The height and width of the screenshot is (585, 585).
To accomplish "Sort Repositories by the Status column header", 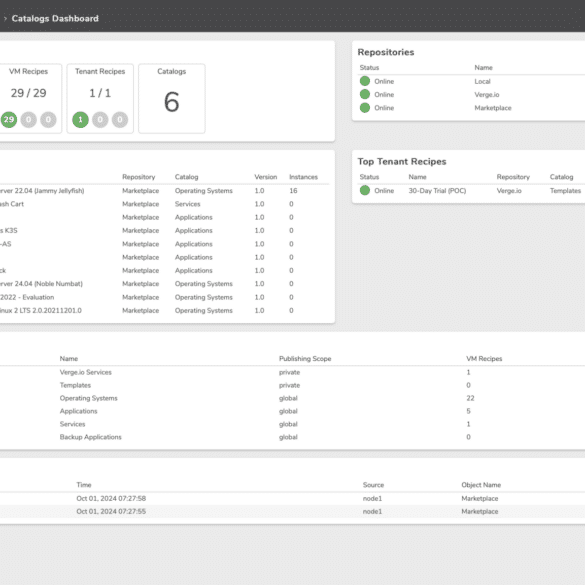I will point(369,68).
